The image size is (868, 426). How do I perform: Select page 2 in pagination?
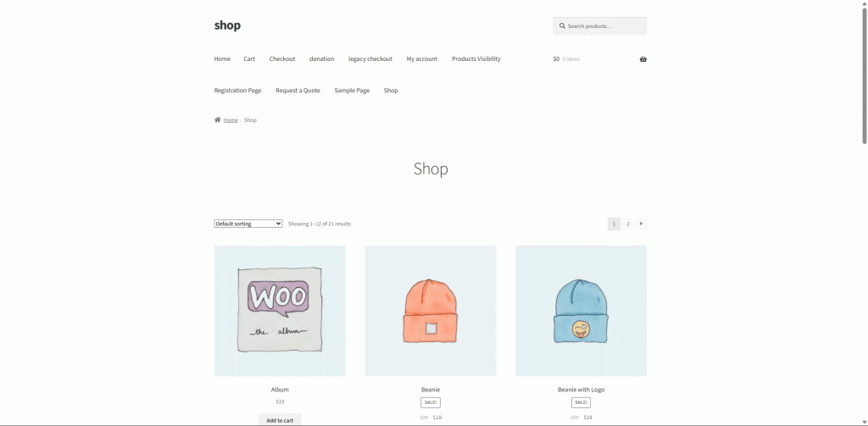628,224
